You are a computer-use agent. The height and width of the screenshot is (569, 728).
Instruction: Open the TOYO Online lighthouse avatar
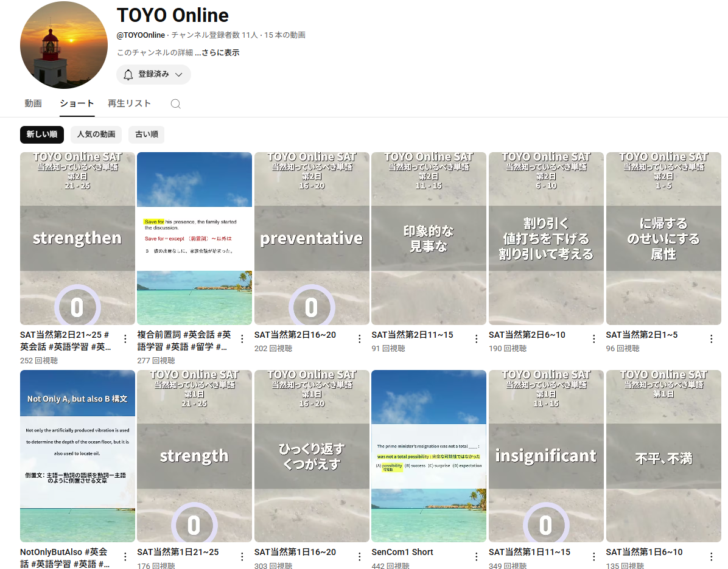[64, 45]
